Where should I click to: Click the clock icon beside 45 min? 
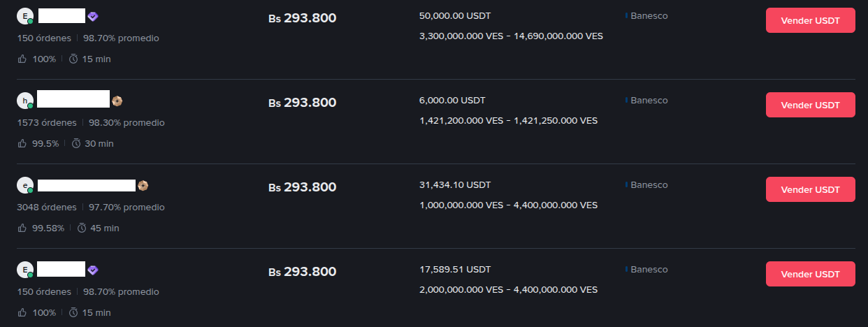[82, 228]
